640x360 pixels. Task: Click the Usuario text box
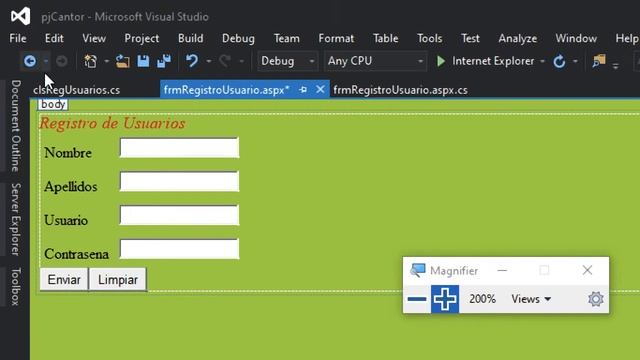pos(179,216)
